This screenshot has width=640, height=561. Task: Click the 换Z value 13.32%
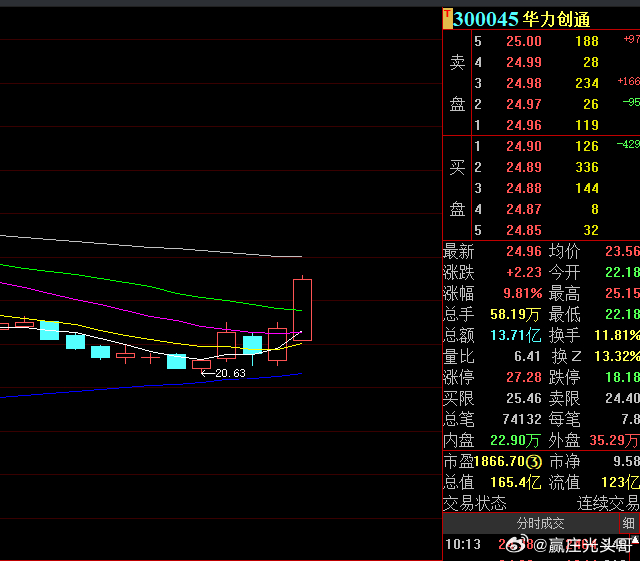617,356
